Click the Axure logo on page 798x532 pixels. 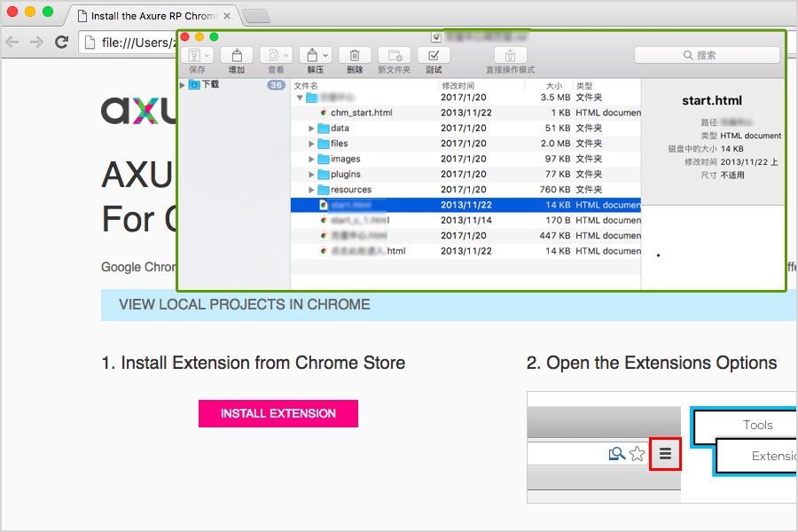pyautogui.click(x=138, y=111)
